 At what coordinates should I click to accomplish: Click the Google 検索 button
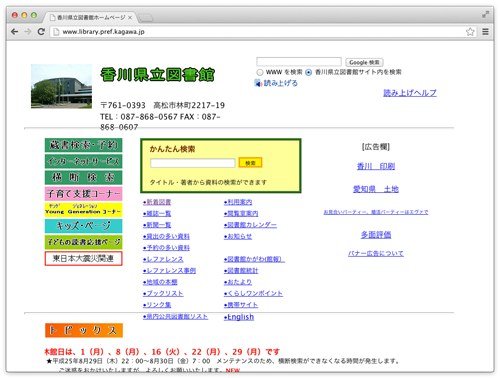[x=364, y=62]
